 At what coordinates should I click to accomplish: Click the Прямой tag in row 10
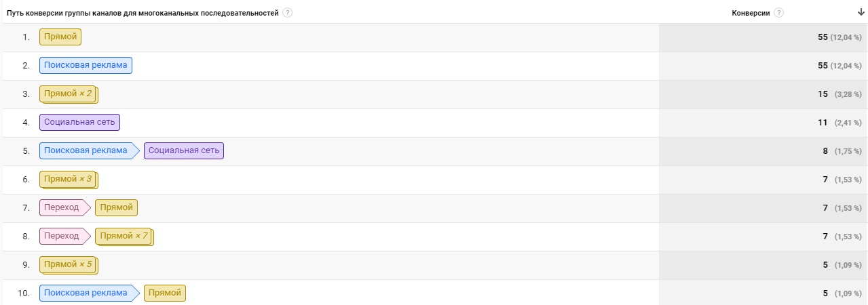(165, 293)
